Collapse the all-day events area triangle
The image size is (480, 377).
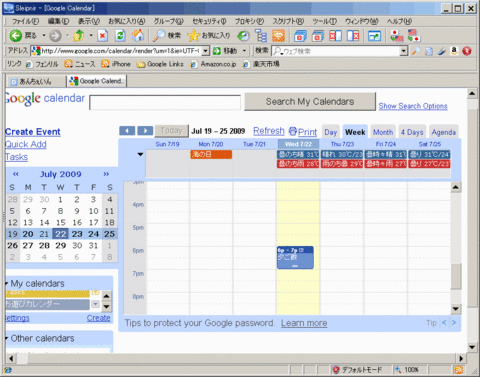140,154
